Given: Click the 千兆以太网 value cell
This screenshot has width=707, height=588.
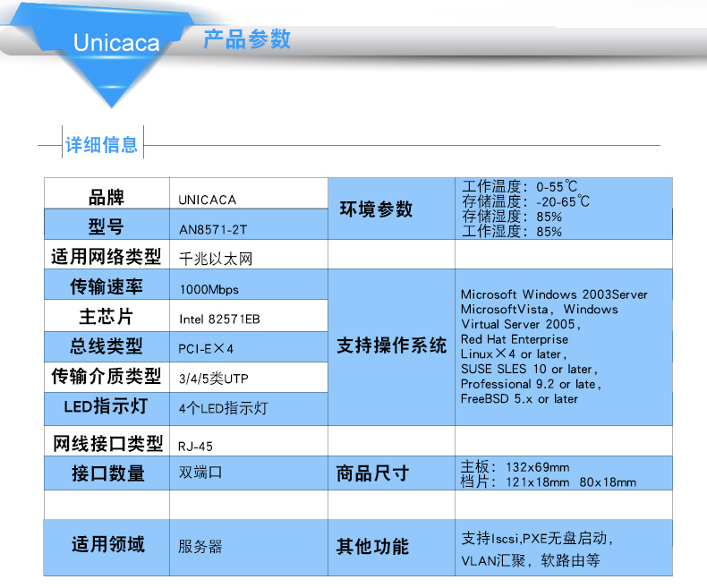Looking at the screenshot, I should [x=217, y=259].
